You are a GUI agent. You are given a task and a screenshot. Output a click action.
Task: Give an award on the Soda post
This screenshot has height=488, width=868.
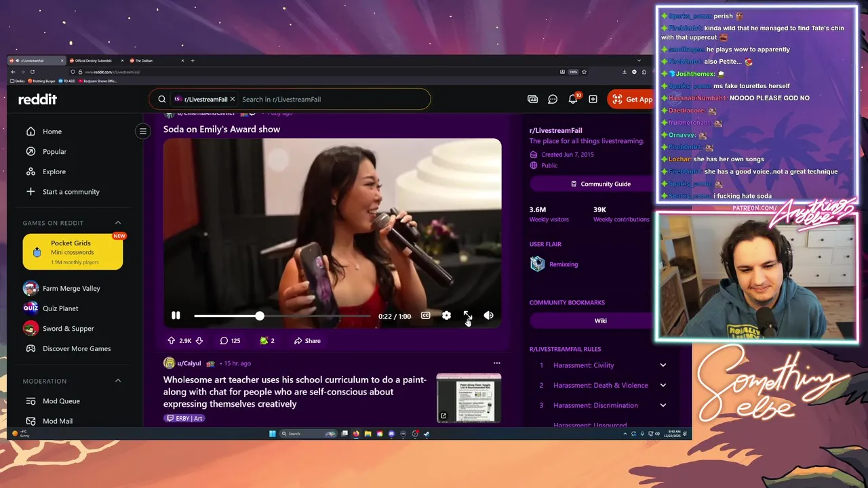(x=267, y=341)
